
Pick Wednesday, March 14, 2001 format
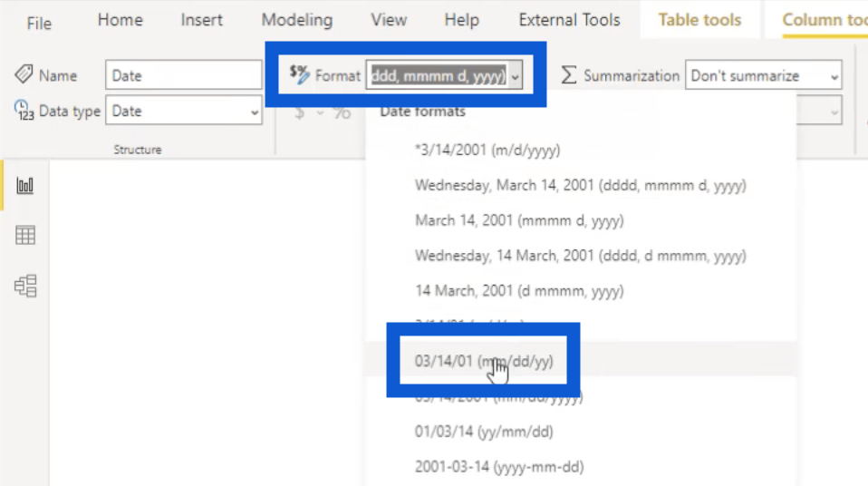tap(581, 185)
